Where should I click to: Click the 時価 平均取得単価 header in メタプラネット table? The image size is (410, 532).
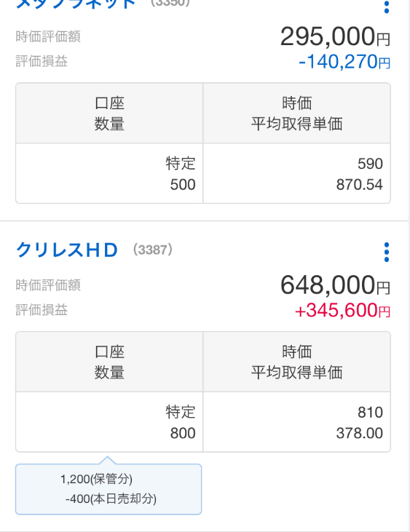[x=296, y=114]
